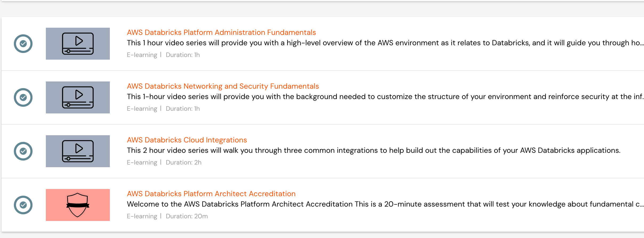Click "Duration: 20m" under the Accreditation course

(x=187, y=216)
